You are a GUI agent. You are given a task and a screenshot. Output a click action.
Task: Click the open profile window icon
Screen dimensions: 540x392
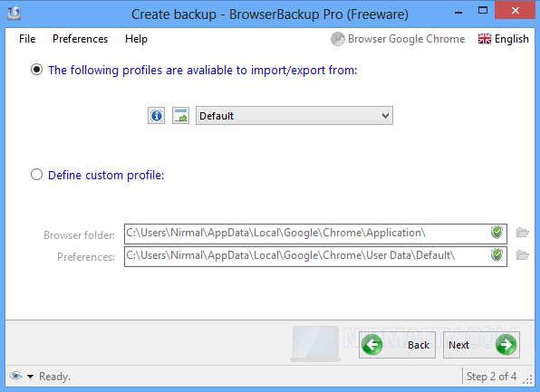pos(181,116)
